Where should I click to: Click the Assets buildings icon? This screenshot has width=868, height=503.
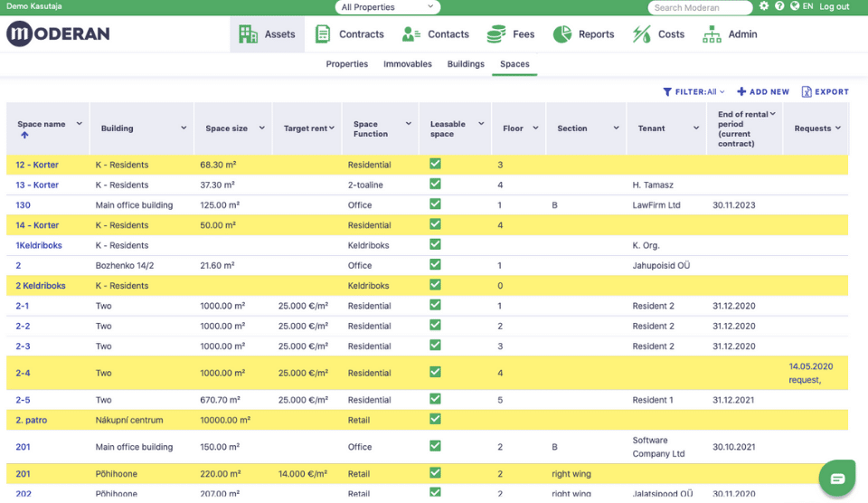(x=248, y=33)
